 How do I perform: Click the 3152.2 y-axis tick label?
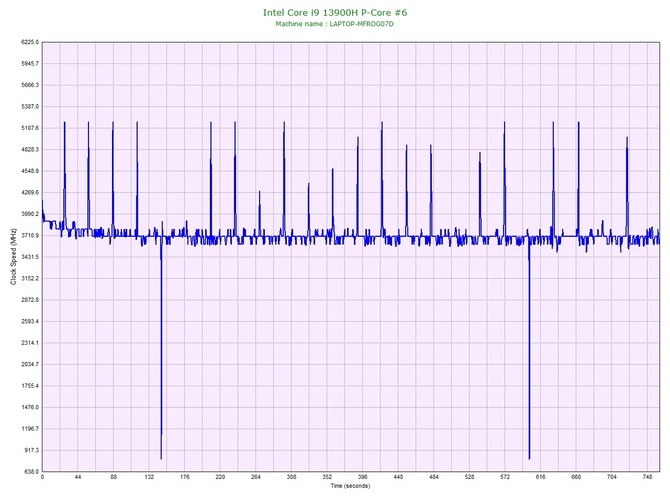coord(30,278)
